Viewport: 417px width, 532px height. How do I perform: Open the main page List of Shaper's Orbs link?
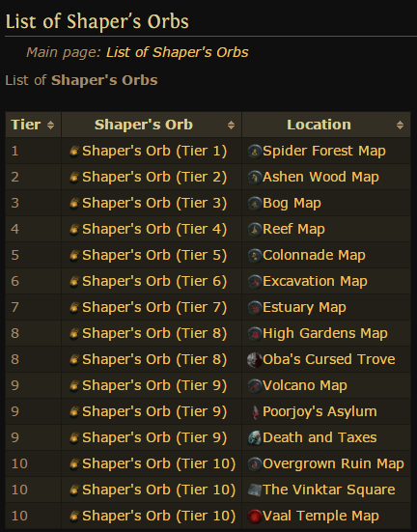tap(177, 52)
